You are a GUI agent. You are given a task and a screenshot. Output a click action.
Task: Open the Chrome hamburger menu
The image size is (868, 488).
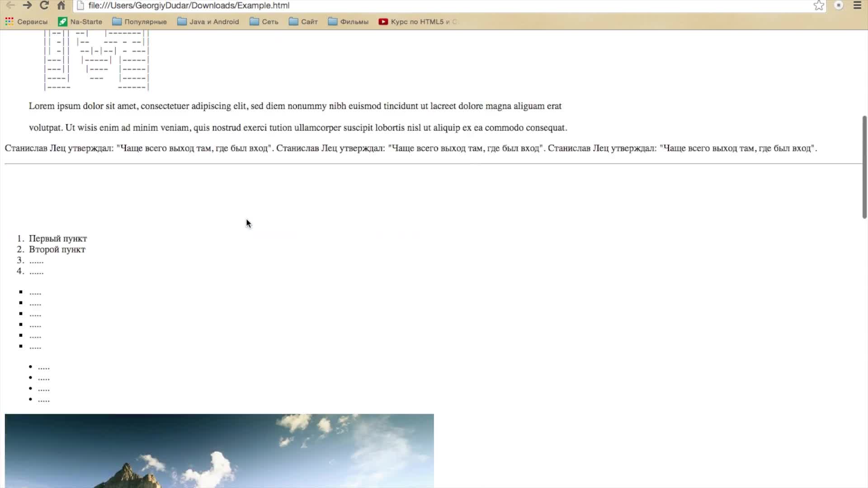click(x=857, y=5)
